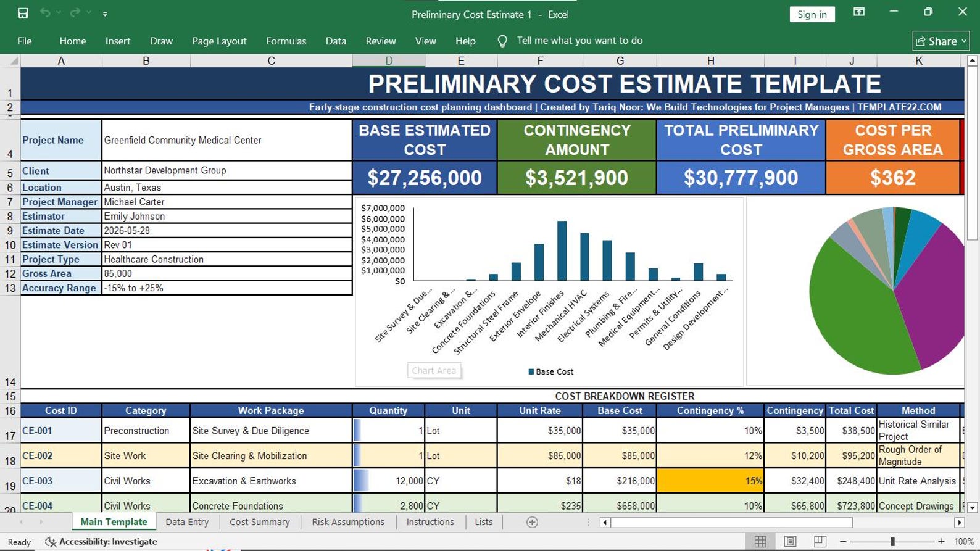Click horizontal scrollbar right arrow
This screenshot has height=551, width=980.
(959, 523)
